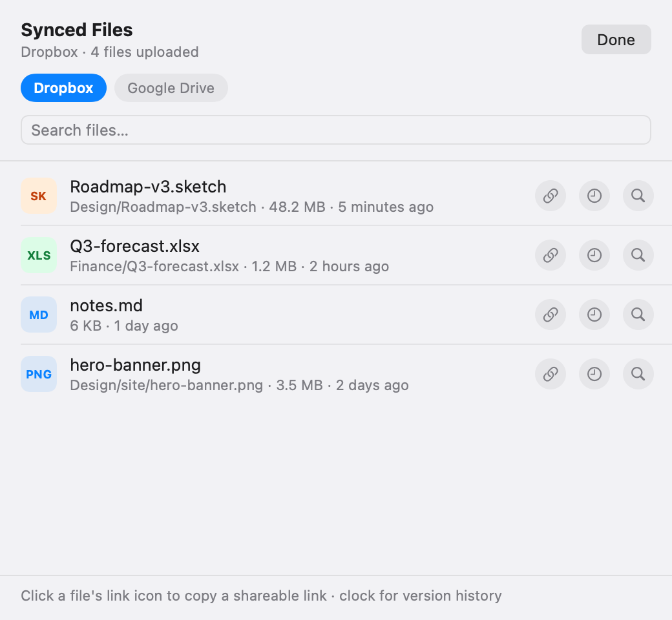Image resolution: width=672 pixels, height=620 pixels.
Task: Switch to the Google Drive tab
Action: coord(171,88)
